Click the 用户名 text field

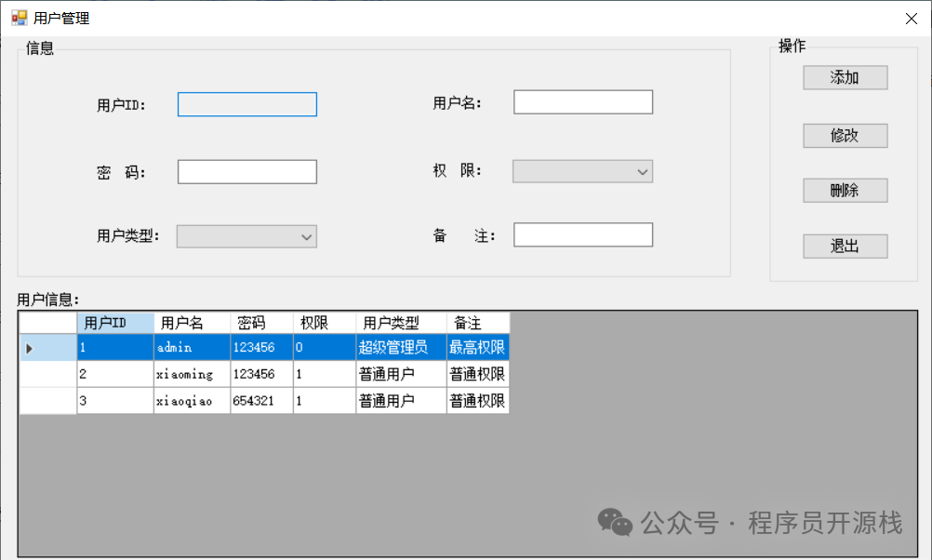tap(583, 102)
